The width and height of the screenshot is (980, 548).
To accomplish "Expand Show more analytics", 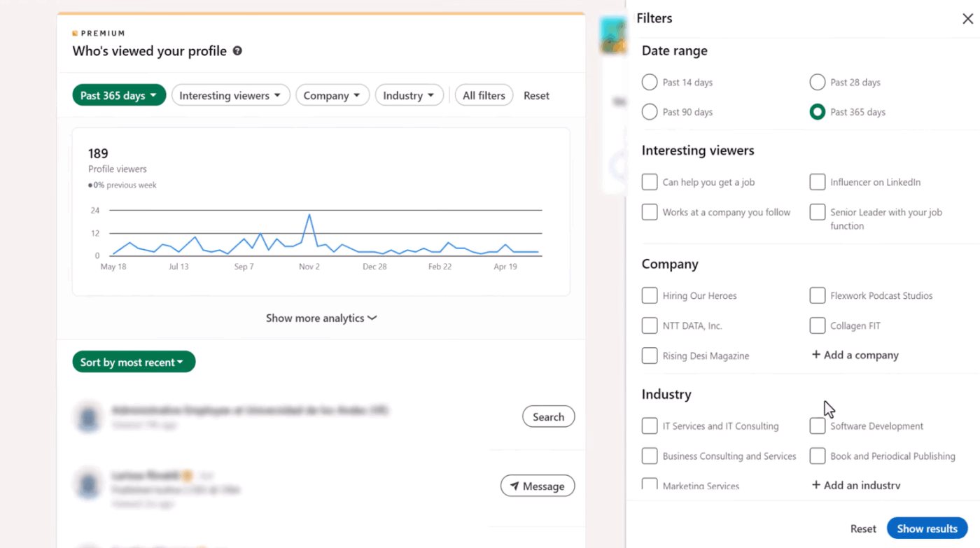I will tap(321, 318).
